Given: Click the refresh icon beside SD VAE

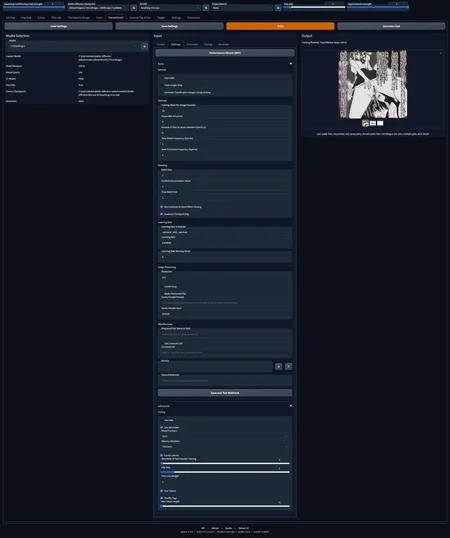Looking at the screenshot, I should (x=206, y=8).
